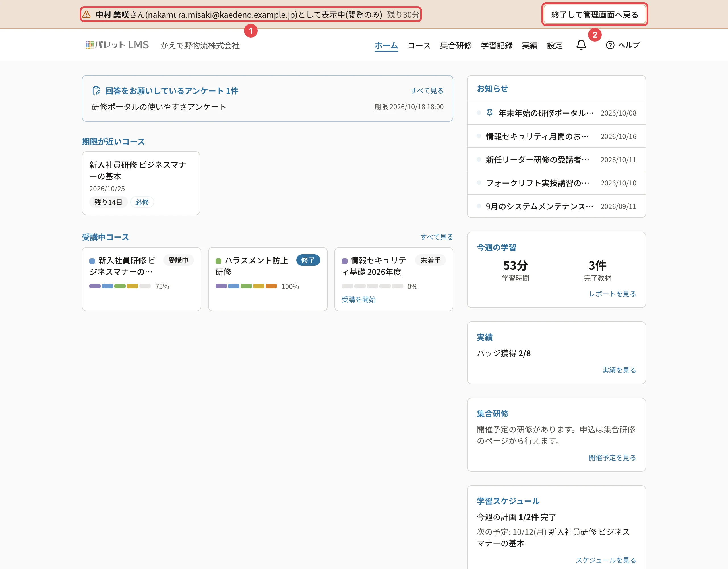Click the 必修 tag

click(x=142, y=202)
